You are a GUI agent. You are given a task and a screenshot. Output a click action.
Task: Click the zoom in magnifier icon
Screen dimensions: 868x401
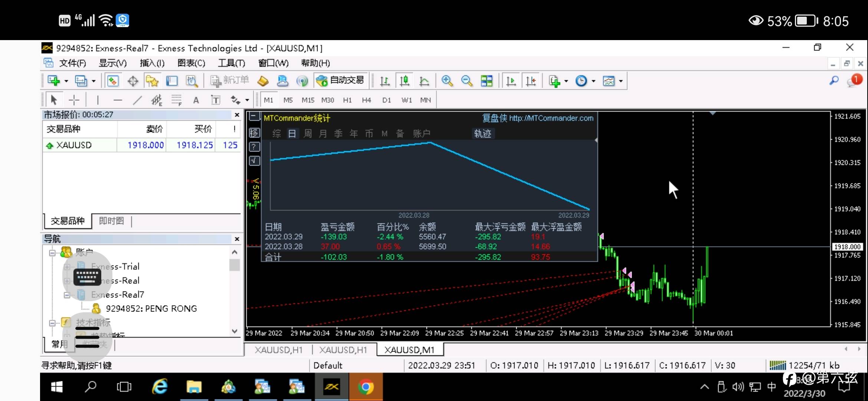click(x=447, y=81)
